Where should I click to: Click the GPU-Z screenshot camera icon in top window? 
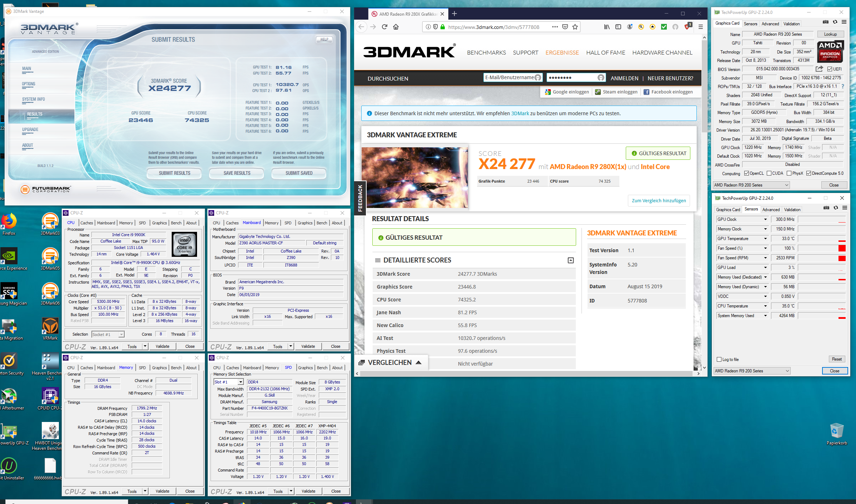[x=826, y=22]
